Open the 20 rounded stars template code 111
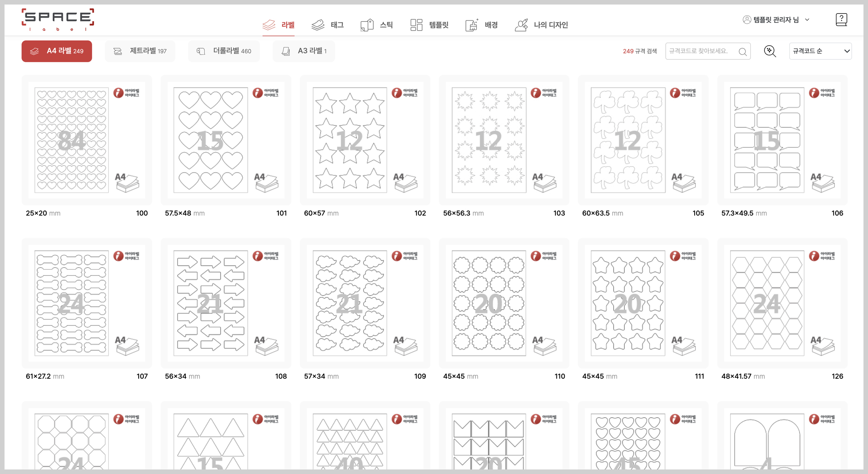 [x=643, y=303]
